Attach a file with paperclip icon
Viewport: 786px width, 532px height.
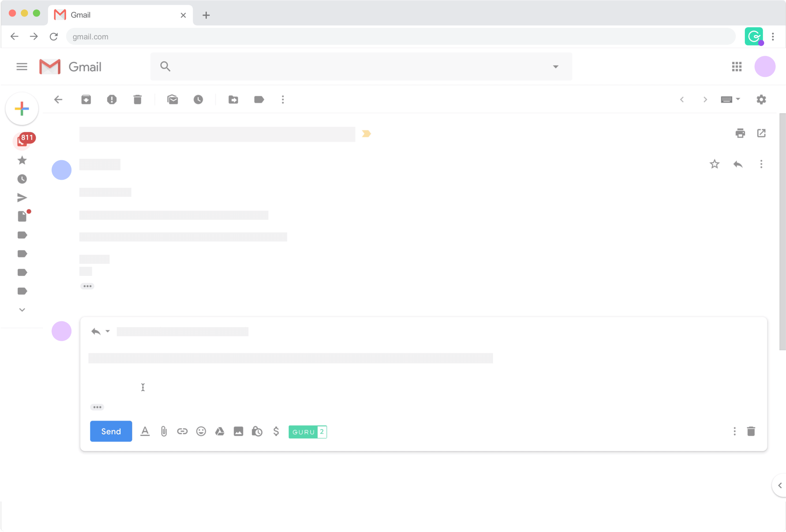pos(164,432)
